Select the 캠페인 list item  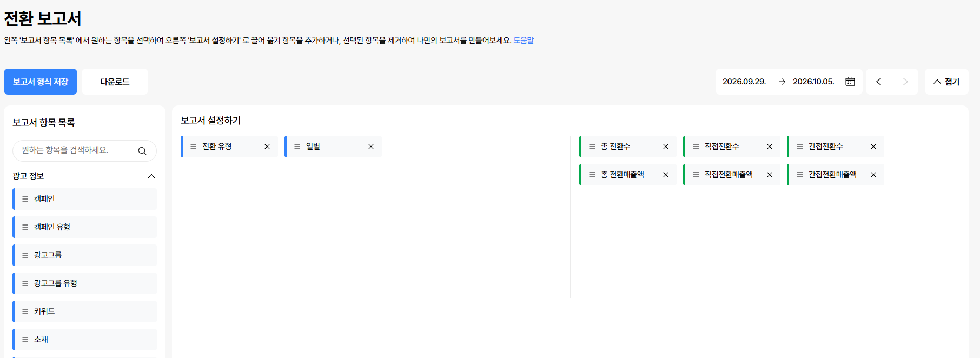tap(84, 199)
